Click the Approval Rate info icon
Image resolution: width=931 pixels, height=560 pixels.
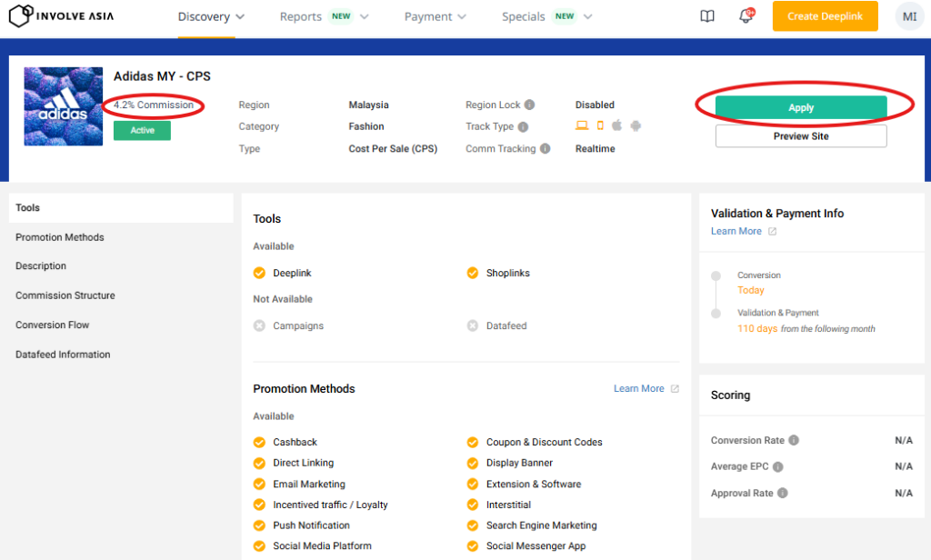pos(782,493)
